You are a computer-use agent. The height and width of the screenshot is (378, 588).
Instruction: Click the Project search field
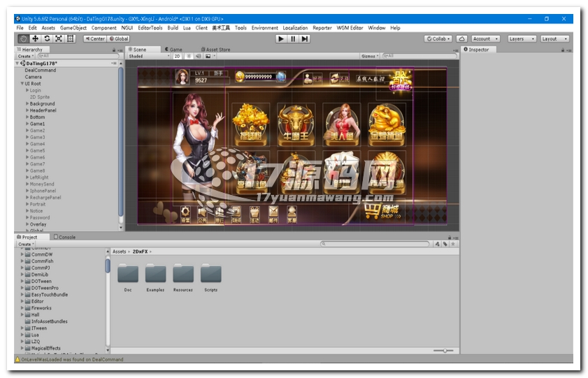coord(375,244)
